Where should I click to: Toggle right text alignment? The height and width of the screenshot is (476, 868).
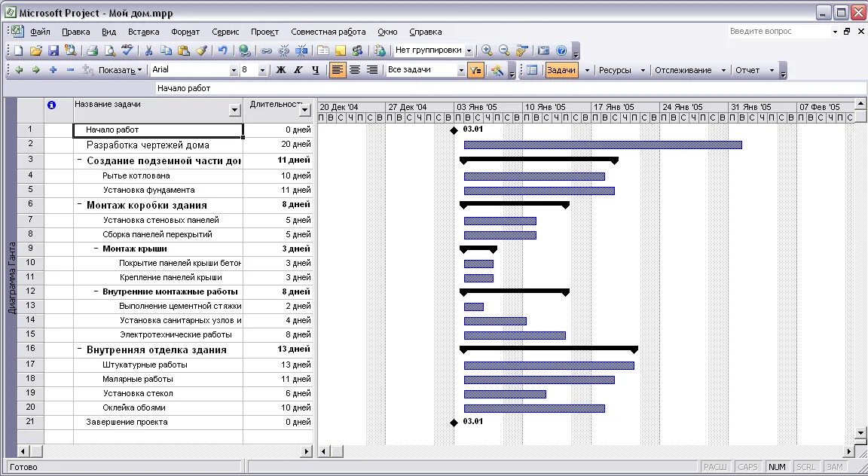coord(372,70)
